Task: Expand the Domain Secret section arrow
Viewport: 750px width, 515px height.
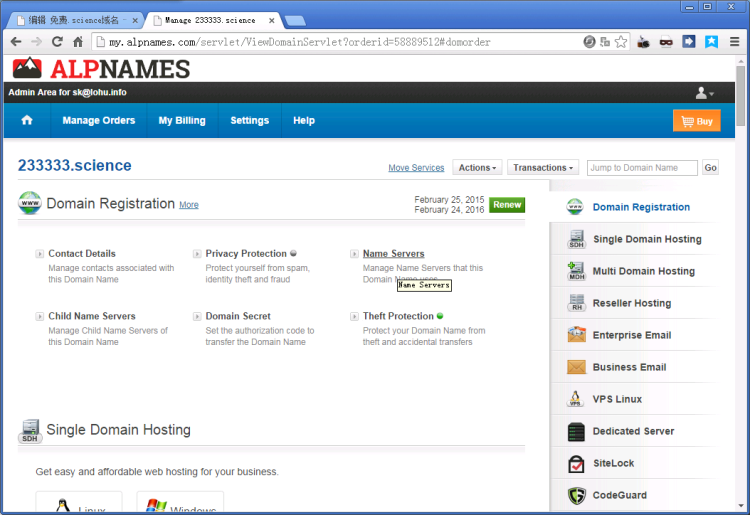Action: [197, 317]
